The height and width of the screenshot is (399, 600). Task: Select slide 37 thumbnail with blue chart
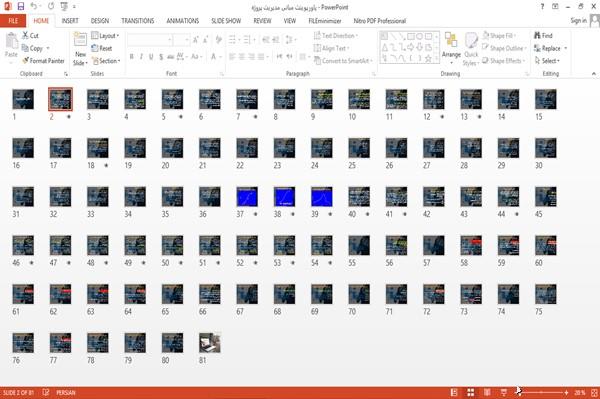pos(247,197)
